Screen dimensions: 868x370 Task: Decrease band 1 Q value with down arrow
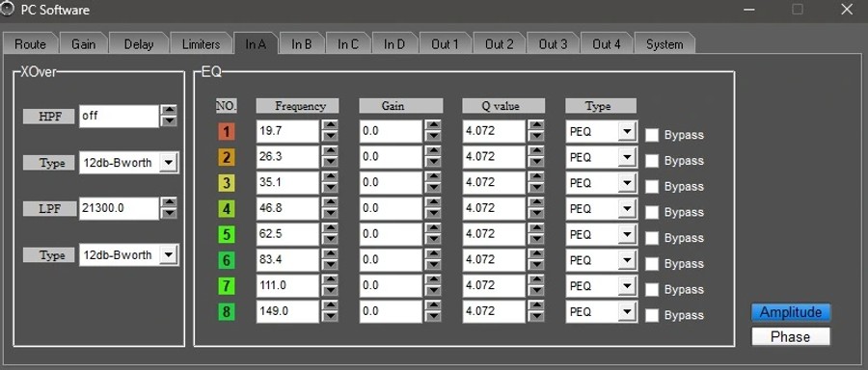tap(536, 137)
